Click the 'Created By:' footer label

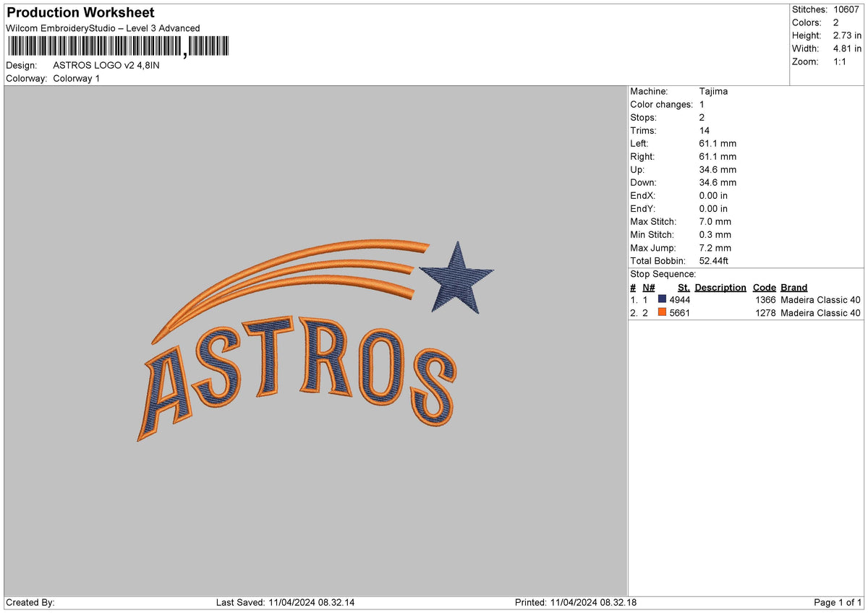pos(30,602)
